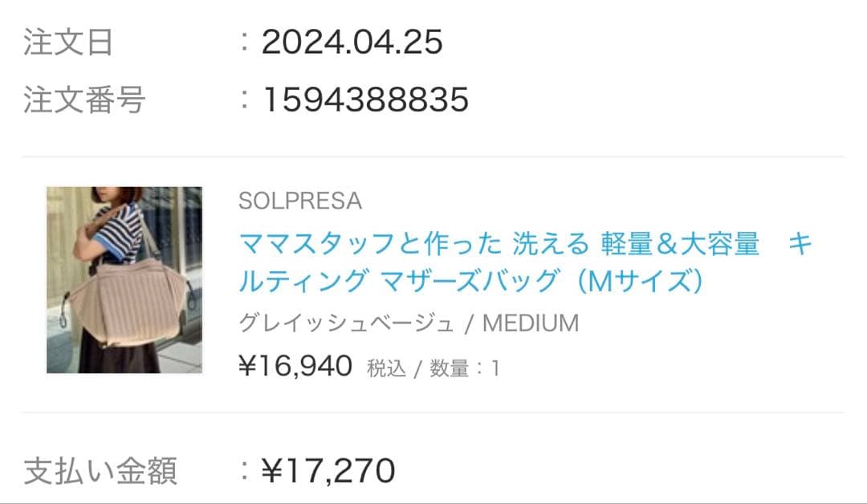Click the order number 1594388835
867x504 pixels.
click(366, 98)
